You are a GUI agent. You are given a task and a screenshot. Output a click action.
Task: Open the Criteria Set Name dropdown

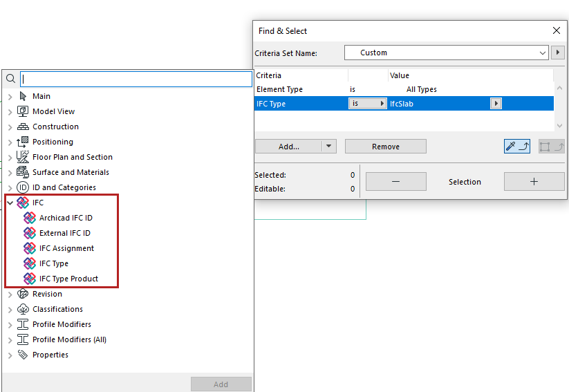(x=446, y=53)
